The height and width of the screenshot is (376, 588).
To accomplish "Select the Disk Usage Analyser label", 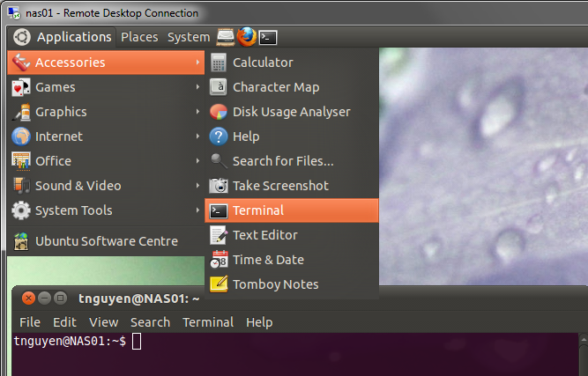I will point(292,112).
